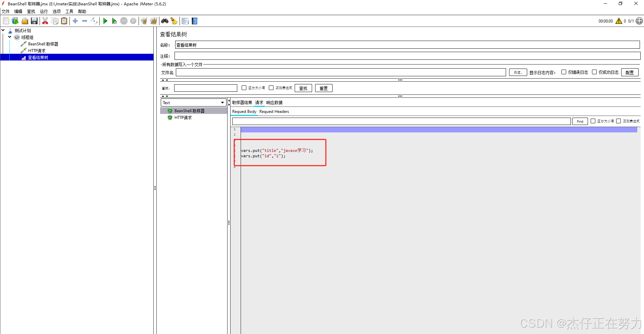Viewport: 644px width, 334px height.
Task: Click the Paste clipboard icon
Action: tap(64, 21)
